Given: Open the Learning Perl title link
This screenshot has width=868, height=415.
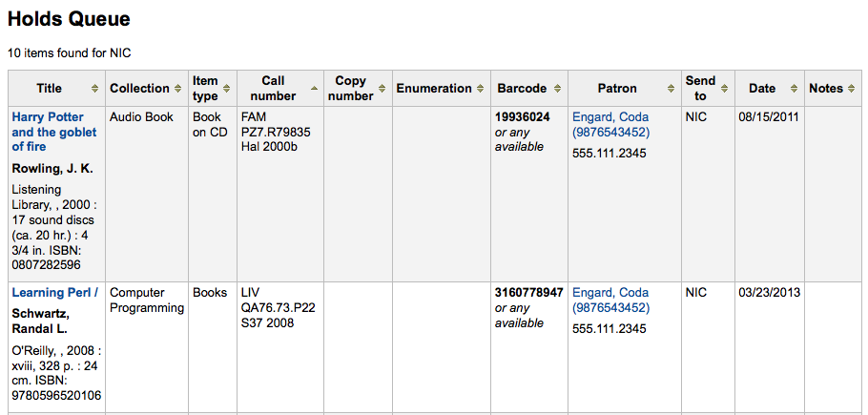Looking at the screenshot, I should tap(54, 293).
